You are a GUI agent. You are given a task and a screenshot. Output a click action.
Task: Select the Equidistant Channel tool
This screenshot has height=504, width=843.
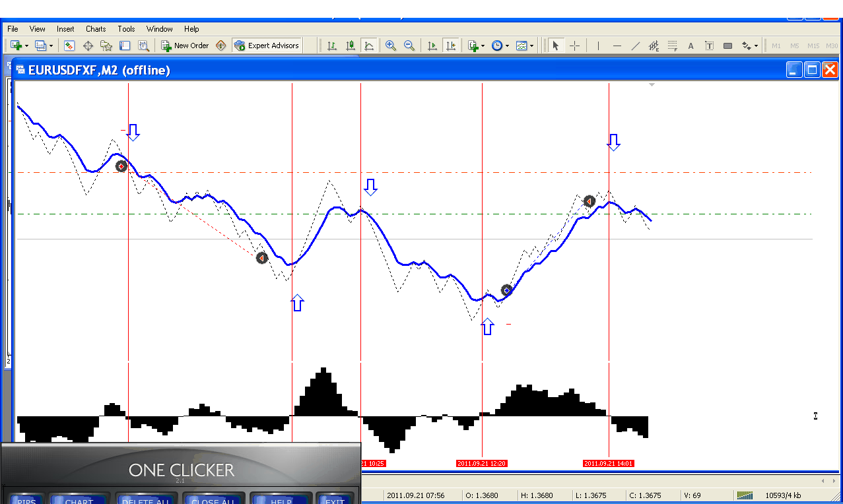pyautogui.click(x=654, y=46)
